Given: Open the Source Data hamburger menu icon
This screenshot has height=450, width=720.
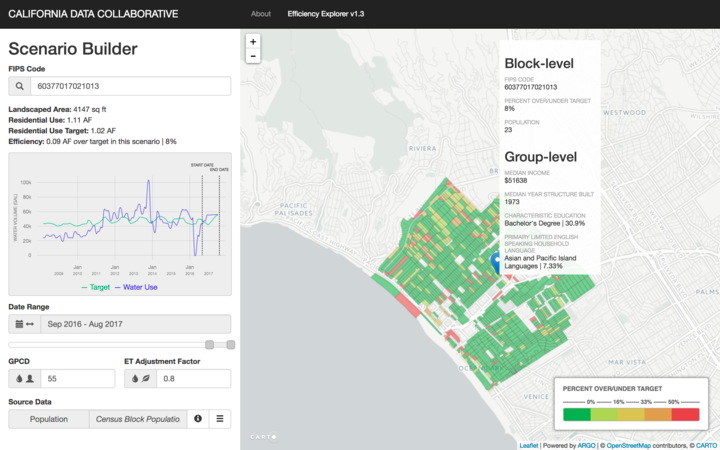Looking at the screenshot, I should click(220, 419).
